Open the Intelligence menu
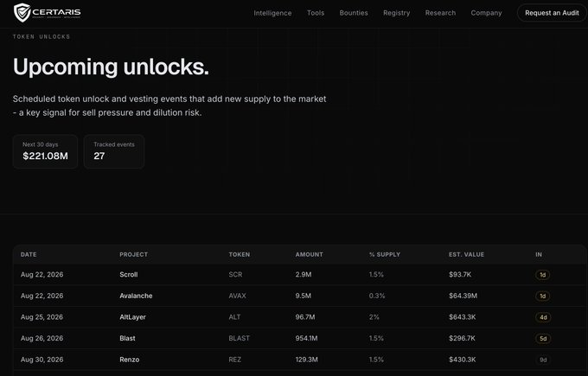 tap(272, 13)
